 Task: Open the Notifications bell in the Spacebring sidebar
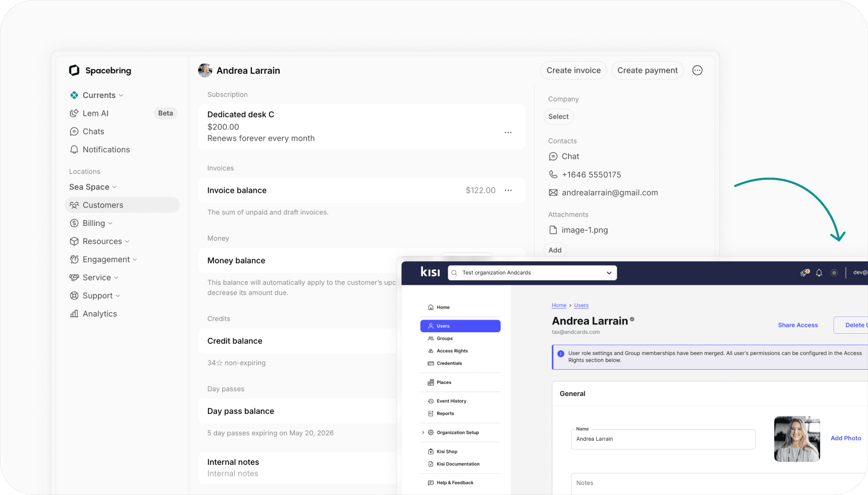click(74, 150)
